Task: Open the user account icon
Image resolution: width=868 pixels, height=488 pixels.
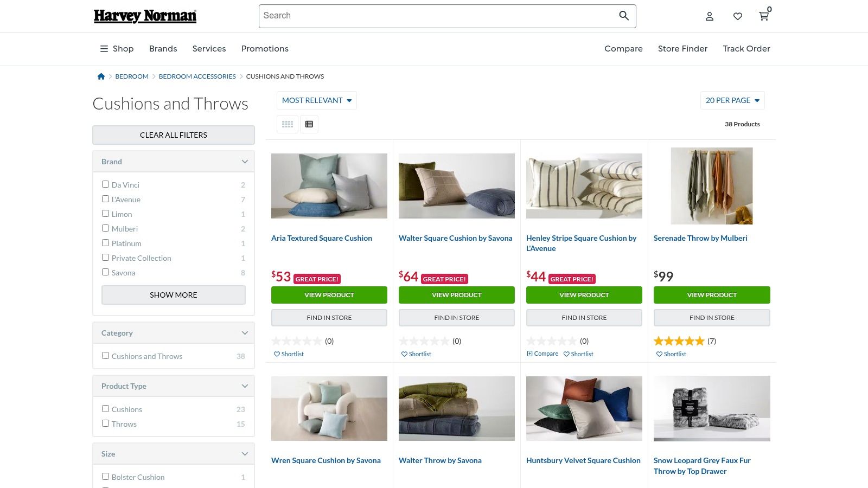Action: 710,16
